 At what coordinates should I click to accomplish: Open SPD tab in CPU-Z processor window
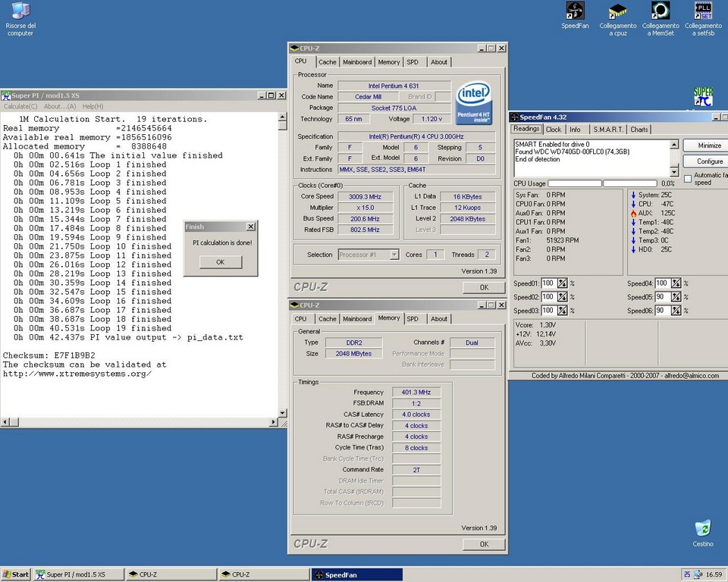coord(413,61)
